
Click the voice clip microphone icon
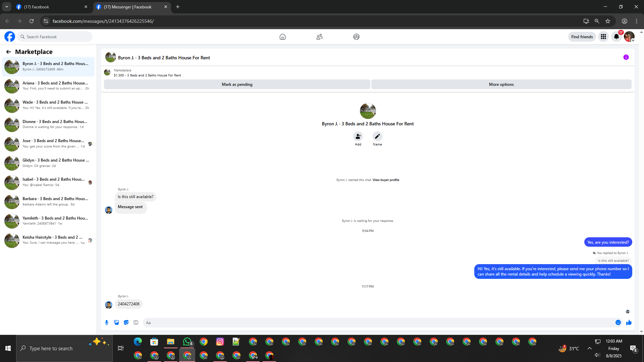point(107,322)
